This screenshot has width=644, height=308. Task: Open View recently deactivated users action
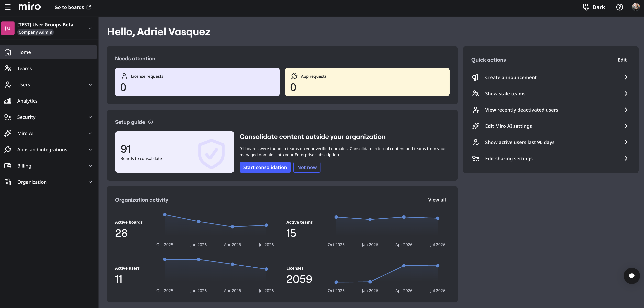(x=550, y=110)
